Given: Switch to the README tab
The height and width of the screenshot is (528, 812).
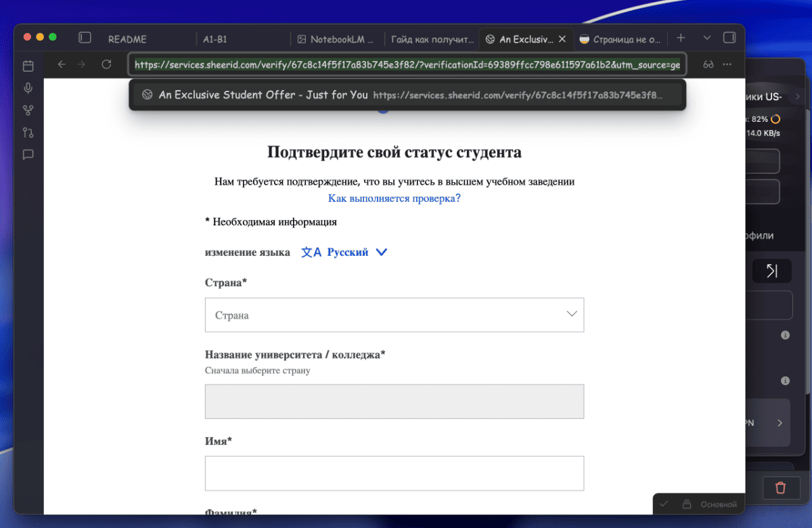Looking at the screenshot, I should (x=127, y=39).
